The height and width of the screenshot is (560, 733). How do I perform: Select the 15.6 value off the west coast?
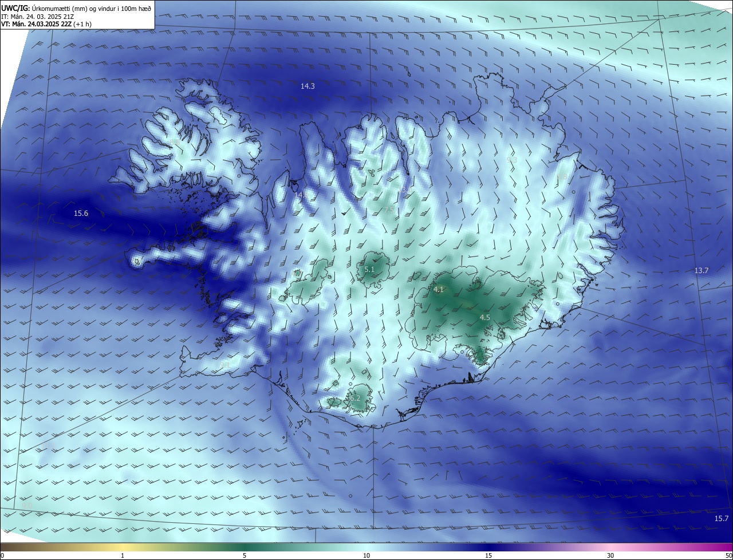81,214
